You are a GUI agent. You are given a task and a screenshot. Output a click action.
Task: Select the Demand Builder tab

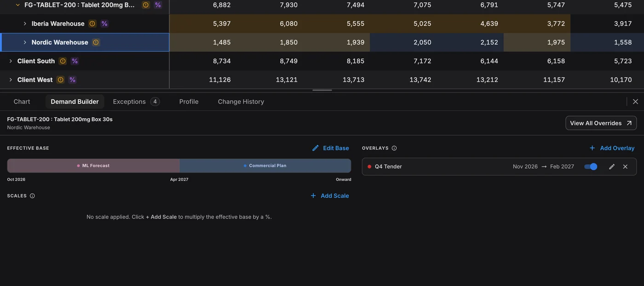[x=75, y=102]
